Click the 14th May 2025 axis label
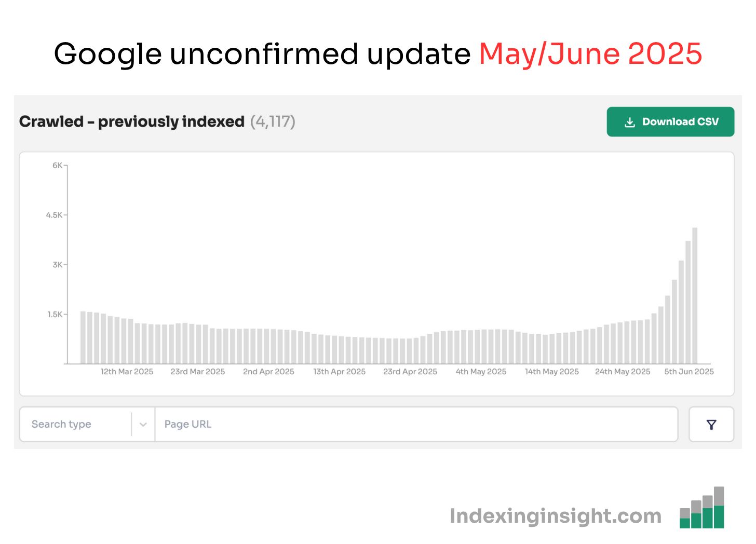This screenshot has height=544, width=756. point(552,372)
